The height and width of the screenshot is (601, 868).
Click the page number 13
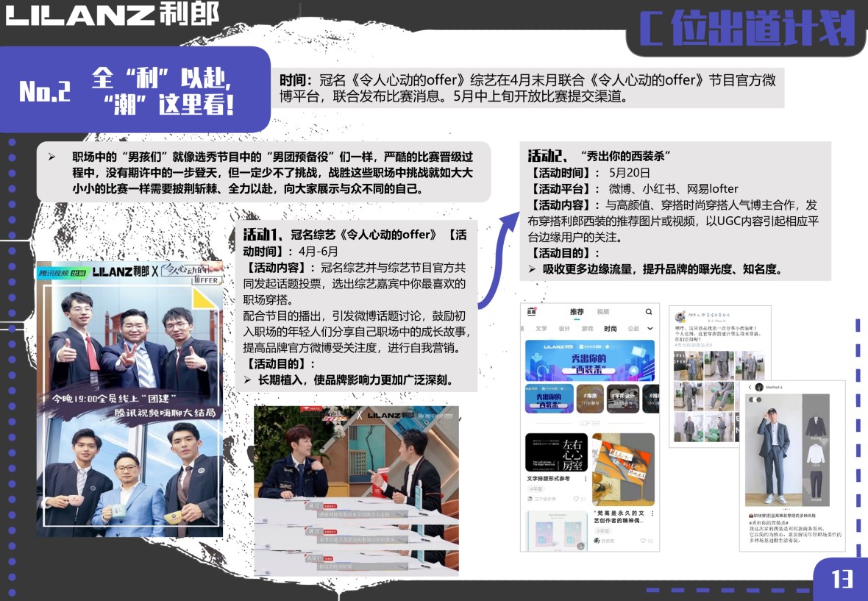[x=842, y=579]
